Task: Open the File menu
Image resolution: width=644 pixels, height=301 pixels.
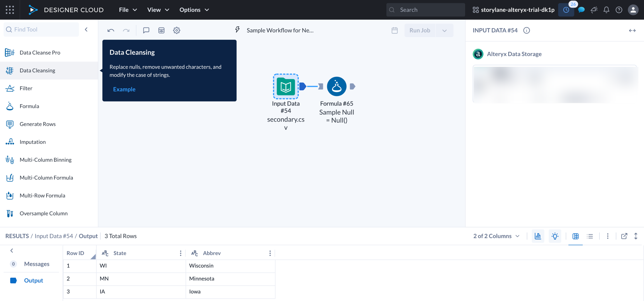Action: click(128, 10)
